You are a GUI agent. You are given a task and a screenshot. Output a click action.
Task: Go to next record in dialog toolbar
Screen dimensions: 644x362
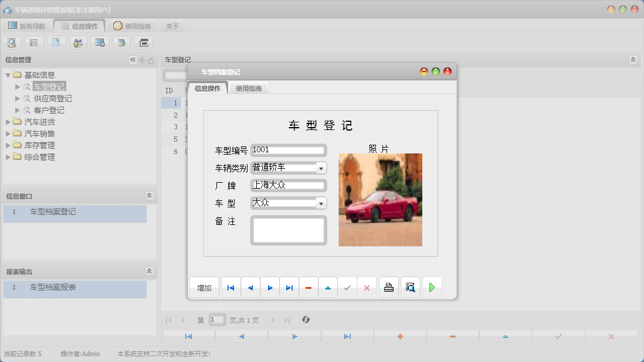[x=270, y=288]
